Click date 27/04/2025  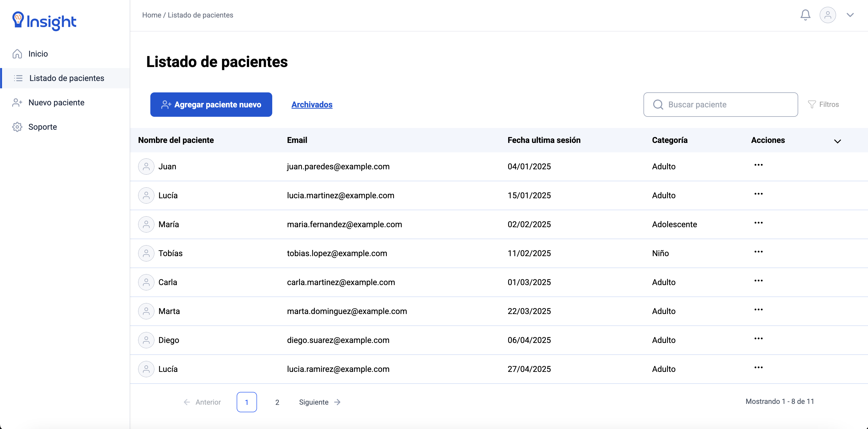click(529, 369)
